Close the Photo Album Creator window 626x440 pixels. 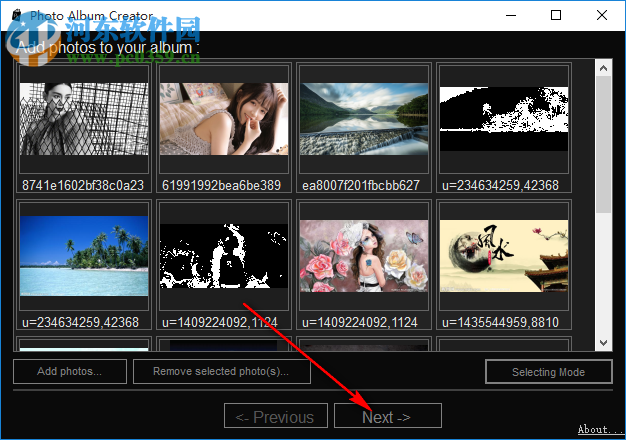[602, 16]
